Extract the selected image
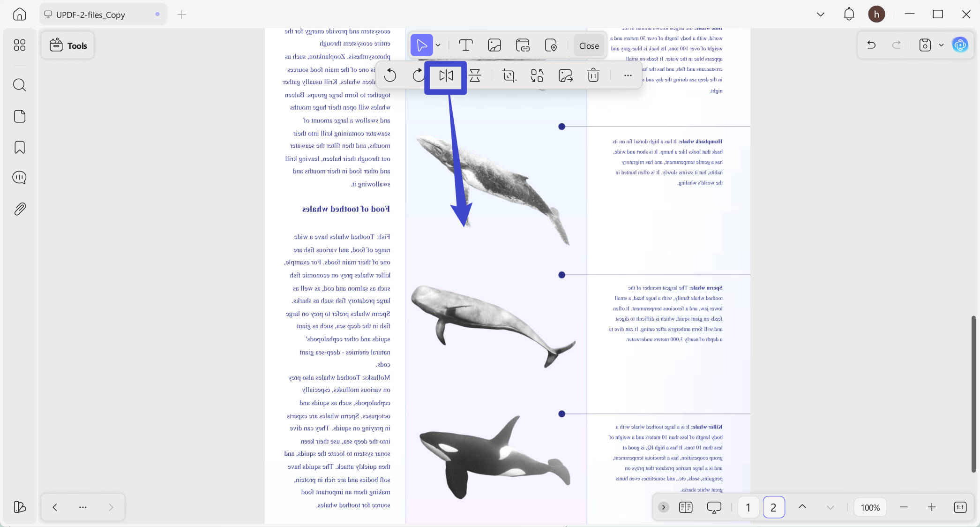980x527 pixels. [x=566, y=75]
